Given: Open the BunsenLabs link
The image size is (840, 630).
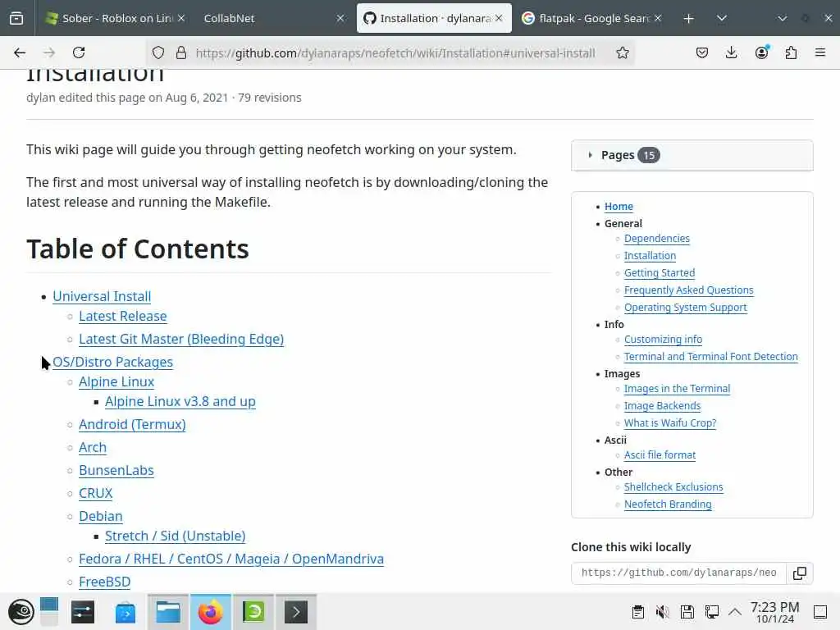Looking at the screenshot, I should [116, 470].
